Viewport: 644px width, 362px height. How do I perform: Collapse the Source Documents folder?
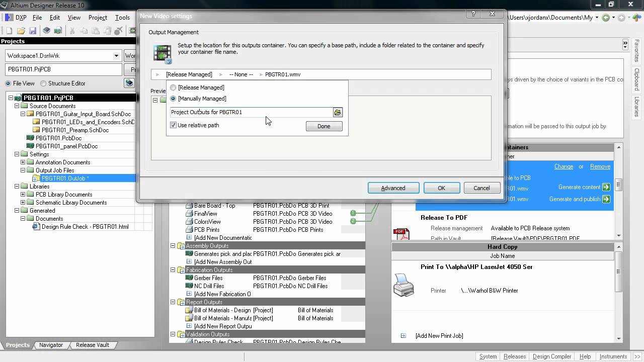coord(17,106)
